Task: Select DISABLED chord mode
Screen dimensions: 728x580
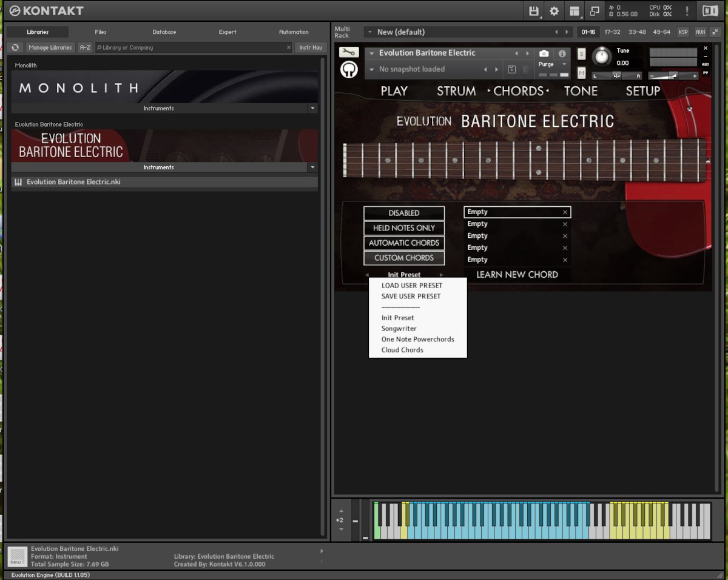Action: click(x=404, y=213)
